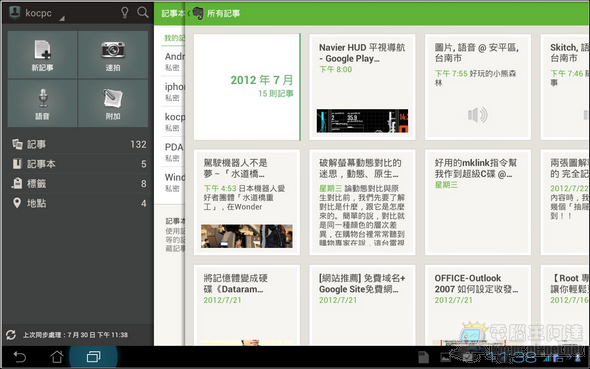Image resolution: width=590 pixels, height=369 pixels.
Task: Open the camera Snapshot (速拍) tile
Action: click(x=113, y=55)
